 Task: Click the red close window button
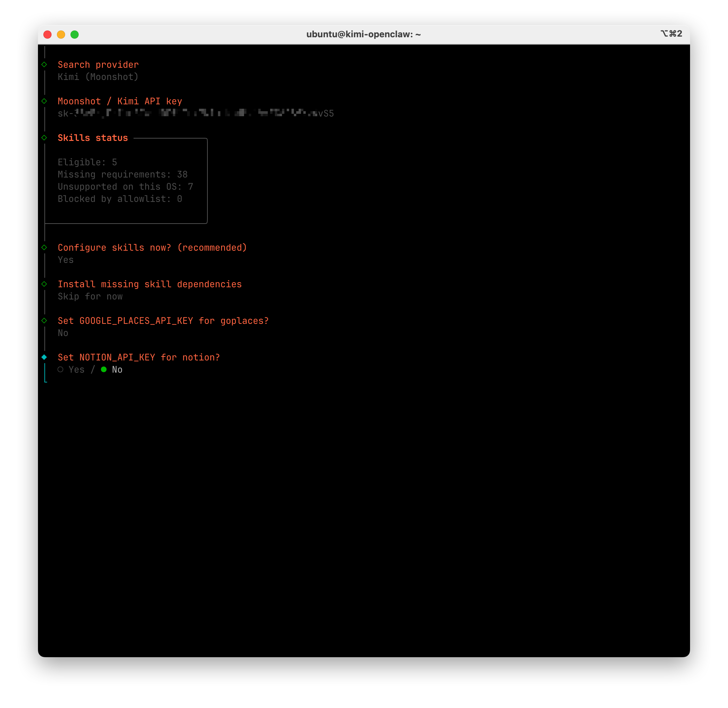click(x=47, y=35)
